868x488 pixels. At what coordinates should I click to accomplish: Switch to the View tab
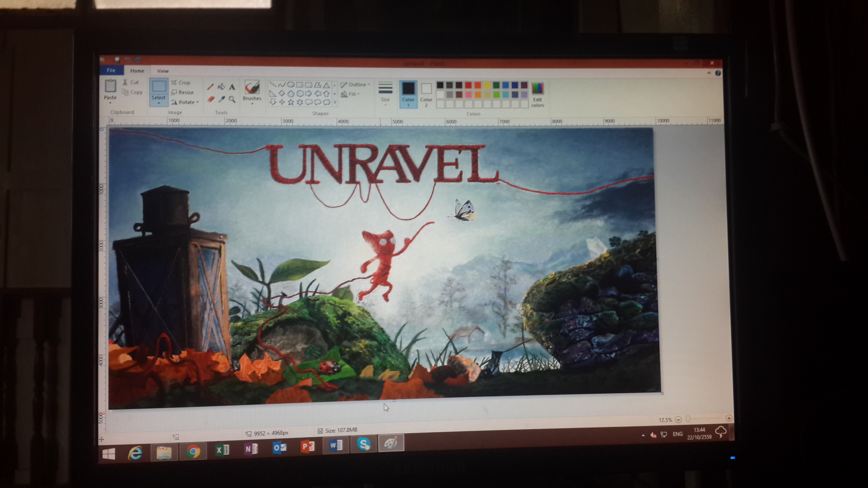click(163, 71)
